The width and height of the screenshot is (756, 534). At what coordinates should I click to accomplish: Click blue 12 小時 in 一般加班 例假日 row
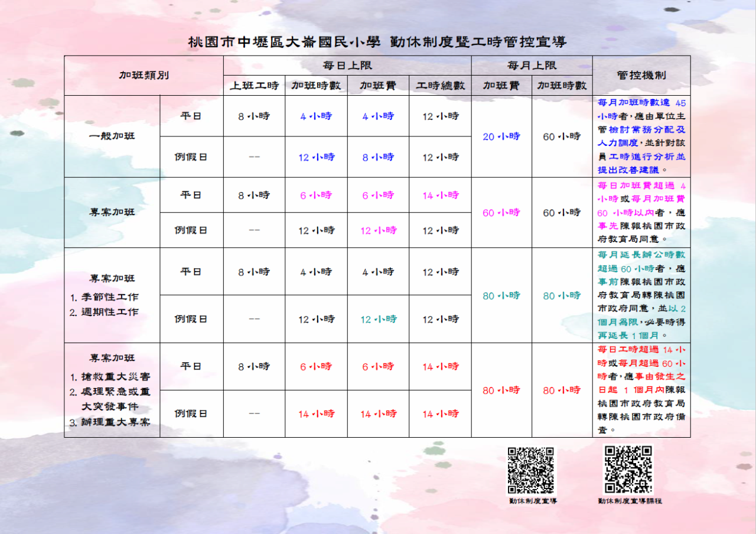(x=316, y=157)
